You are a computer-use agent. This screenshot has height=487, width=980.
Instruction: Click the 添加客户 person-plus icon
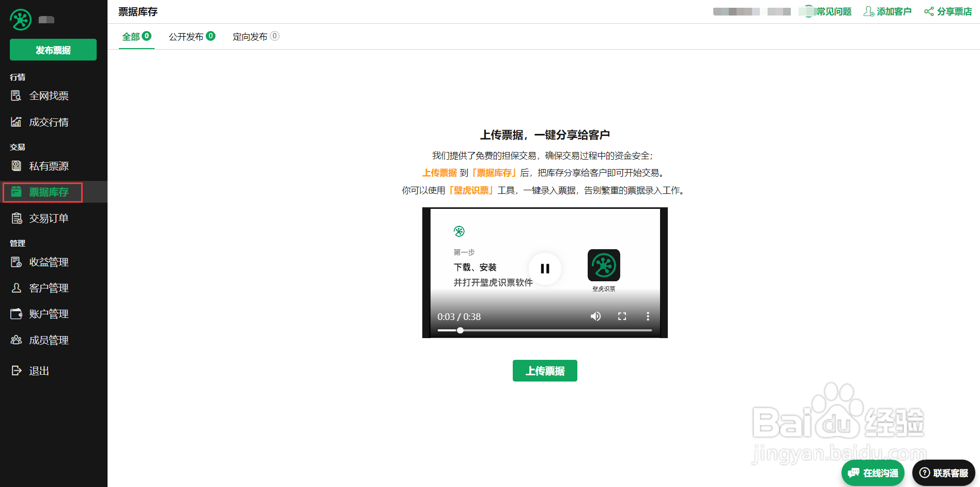[869, 11]
